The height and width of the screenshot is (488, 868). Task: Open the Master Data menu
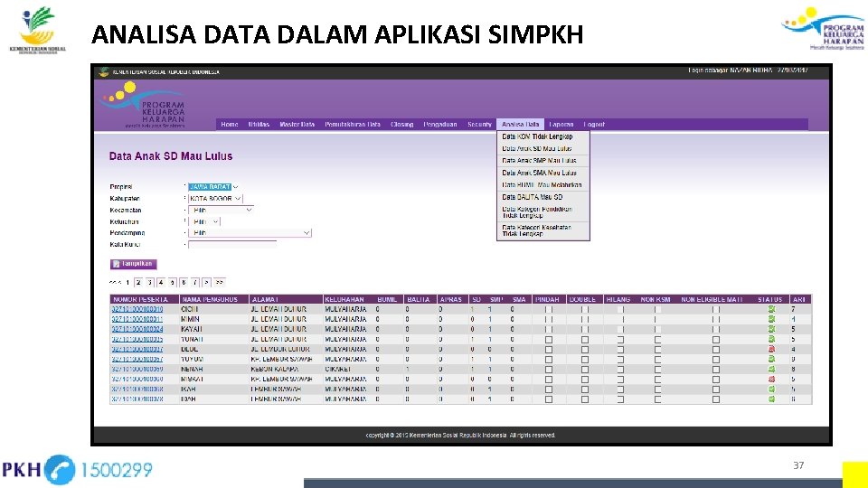click(297, 125)
